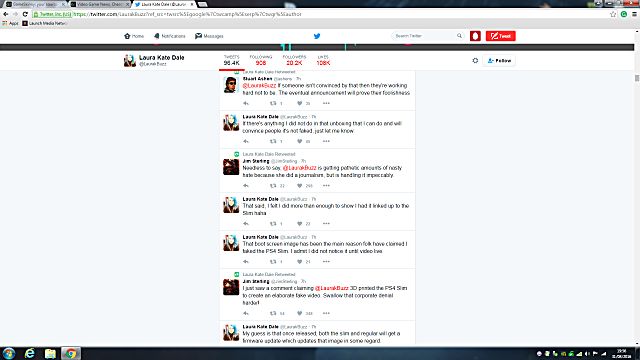The image size is (640, 360).
Task: Reply to the '3D printed PS4 Slim' tweet
Action: tap(246, 313)
